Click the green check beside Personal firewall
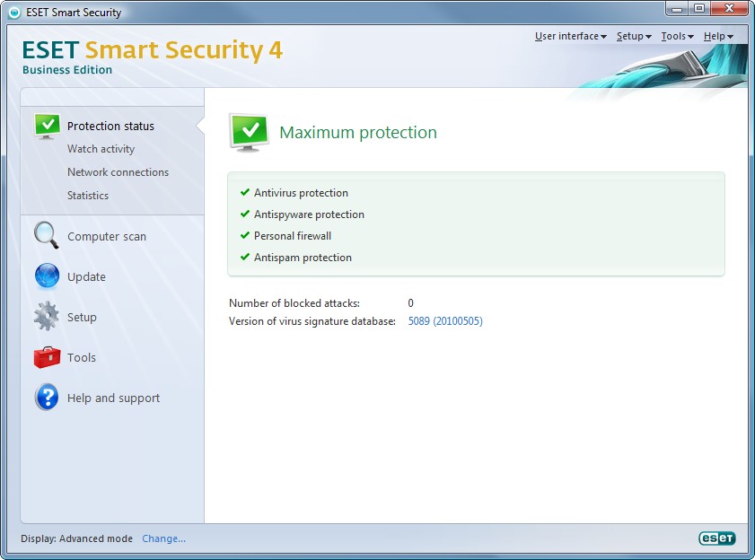 (x=245, y=235)
